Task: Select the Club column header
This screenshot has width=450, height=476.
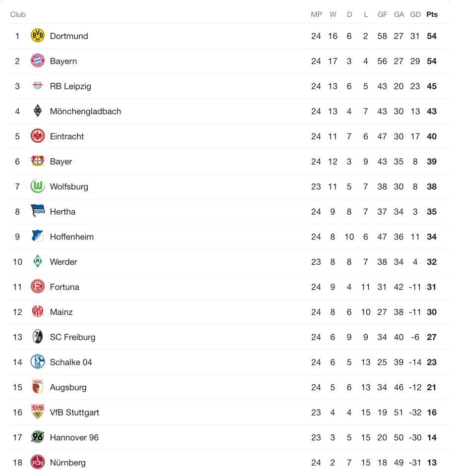Action: (x=18, y=14)
